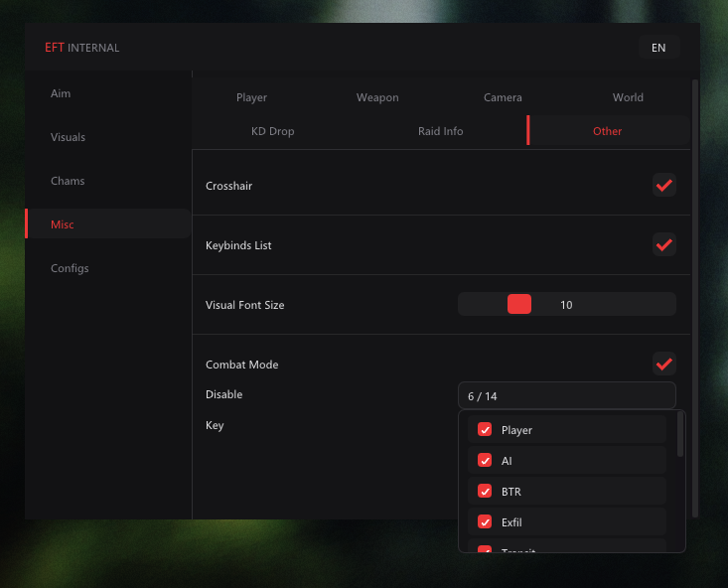This screenshot has width=728, height=588.
Task: Go to the Visuals sidebar section
Action: 68,137
